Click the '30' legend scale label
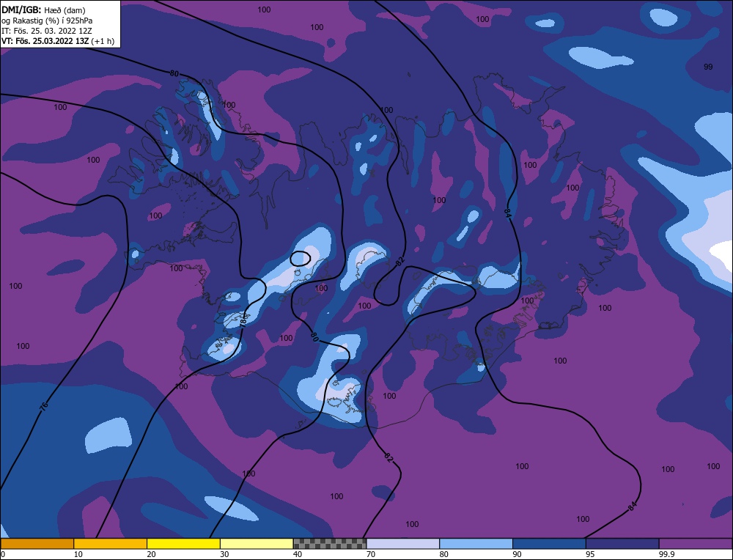 tap(224, 554)
